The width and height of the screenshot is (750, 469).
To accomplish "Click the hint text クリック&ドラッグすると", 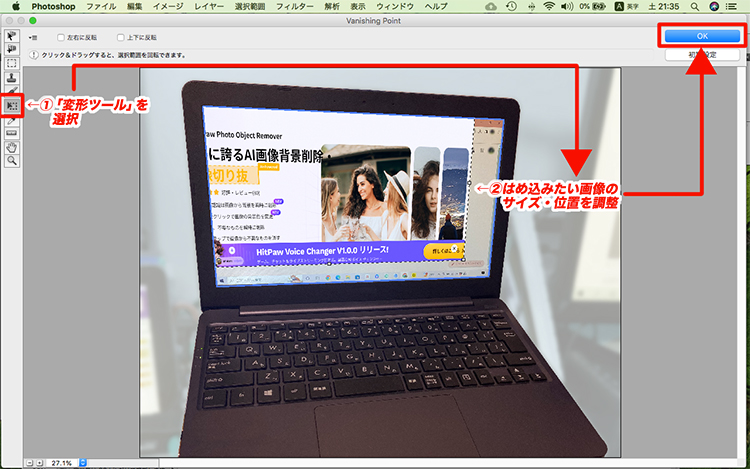I will (113, 55).
